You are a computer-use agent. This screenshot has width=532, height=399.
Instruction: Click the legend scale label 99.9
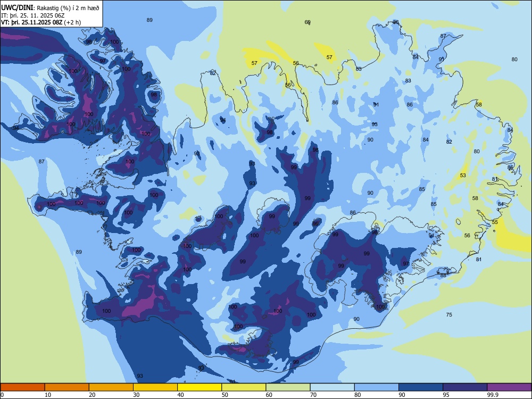(493, 395)
